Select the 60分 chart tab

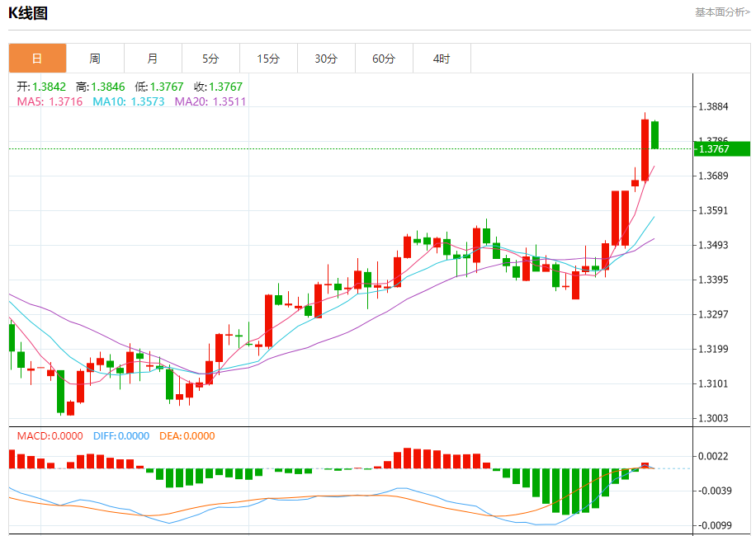[x=384, y=59]
